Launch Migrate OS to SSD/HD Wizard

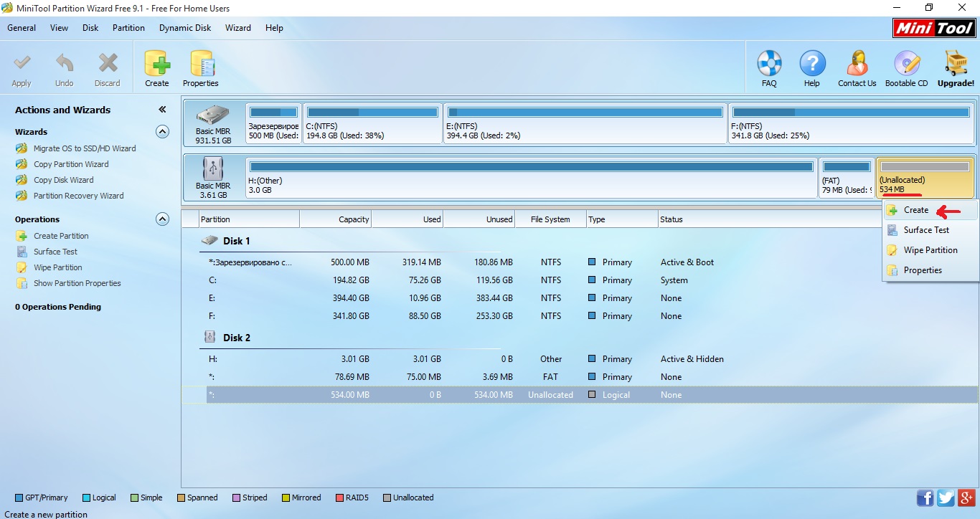pos(84,148)
